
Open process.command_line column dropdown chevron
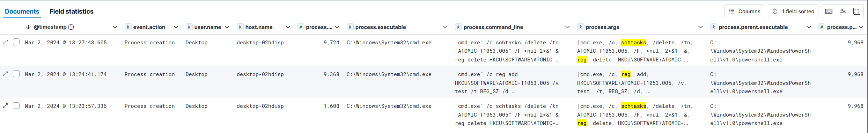click(567, 27)
